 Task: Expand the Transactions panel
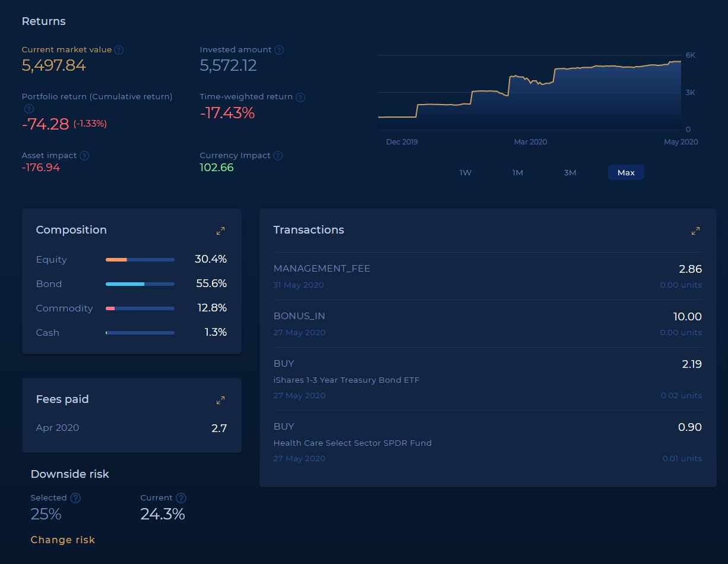695,231
